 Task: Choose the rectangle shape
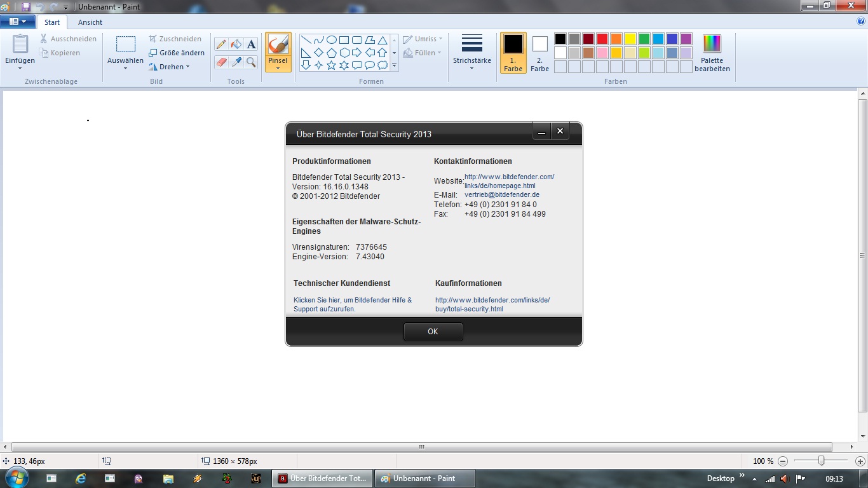tap(344, 39)
